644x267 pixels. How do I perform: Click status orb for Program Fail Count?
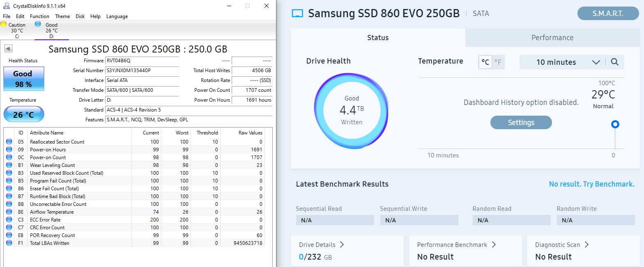point(9,181)
